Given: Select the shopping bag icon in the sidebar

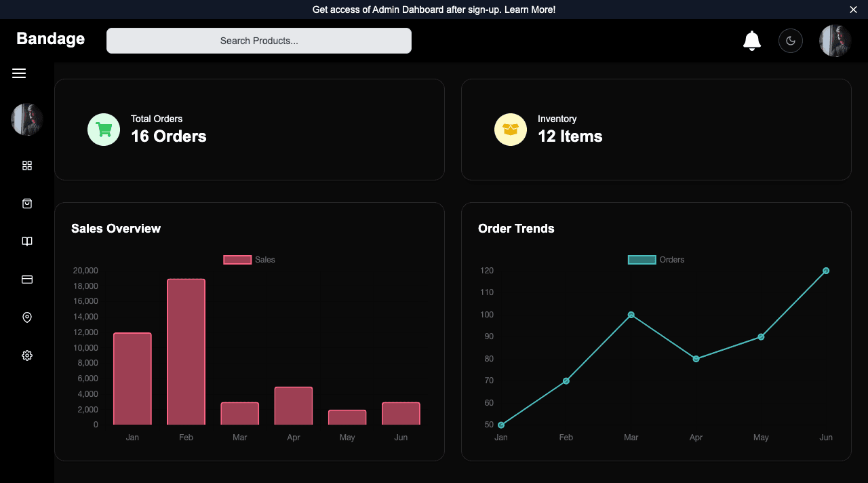Looking at the screenshot, I should [x=26, y=203].
